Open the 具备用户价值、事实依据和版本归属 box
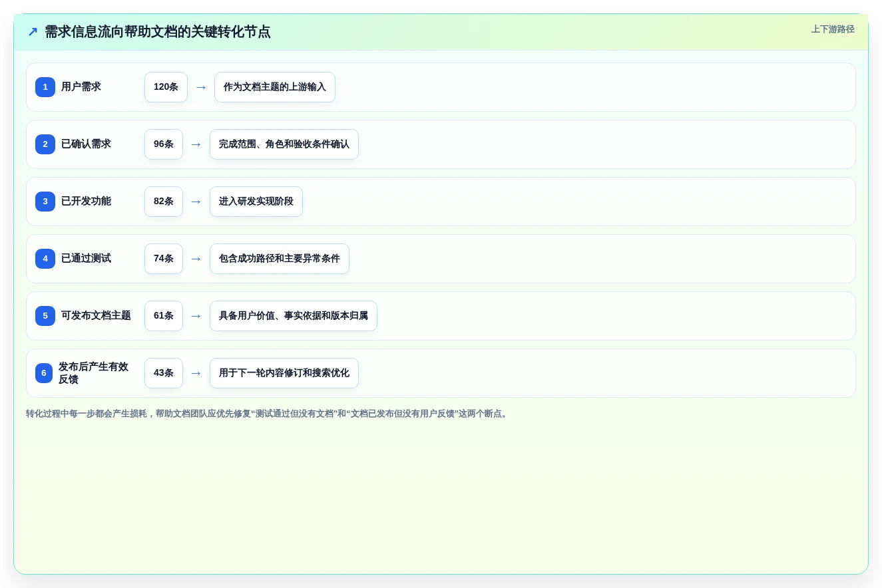 (x=294, y=316)
